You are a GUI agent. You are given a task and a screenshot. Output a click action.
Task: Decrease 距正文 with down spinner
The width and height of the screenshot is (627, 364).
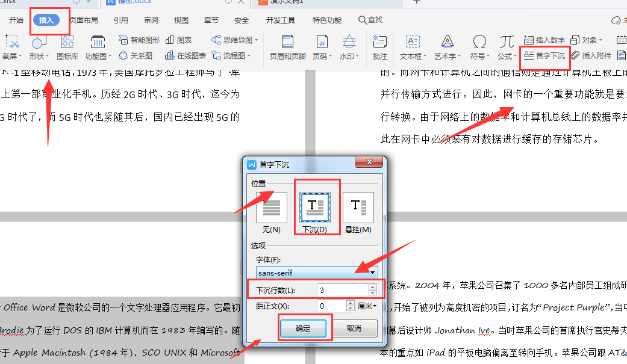(351, 309)
